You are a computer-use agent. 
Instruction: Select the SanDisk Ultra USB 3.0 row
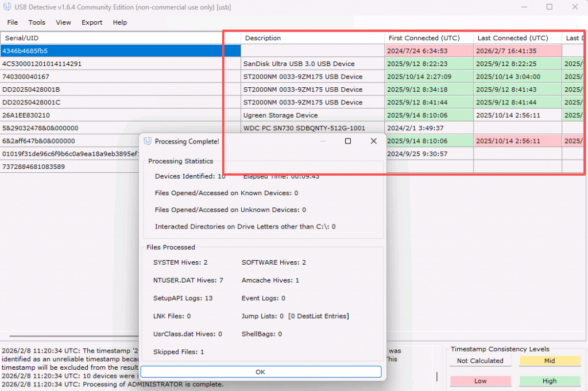(x=299, y=64)
